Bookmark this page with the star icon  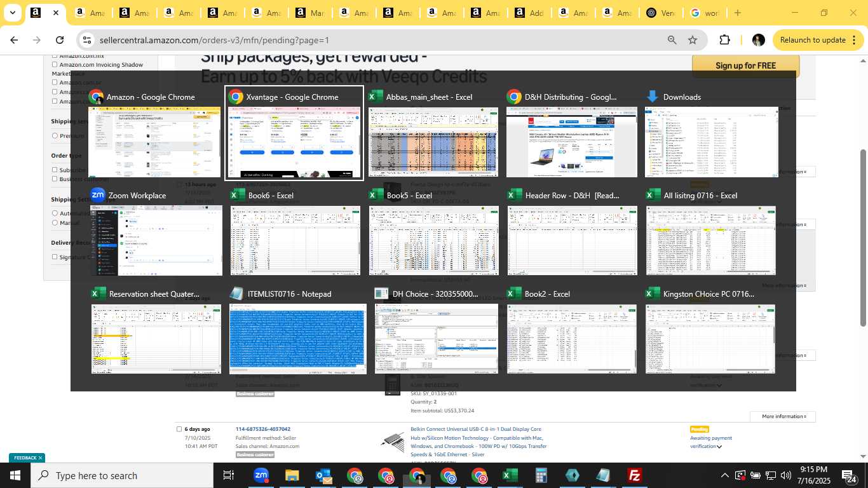click(693, 40)
